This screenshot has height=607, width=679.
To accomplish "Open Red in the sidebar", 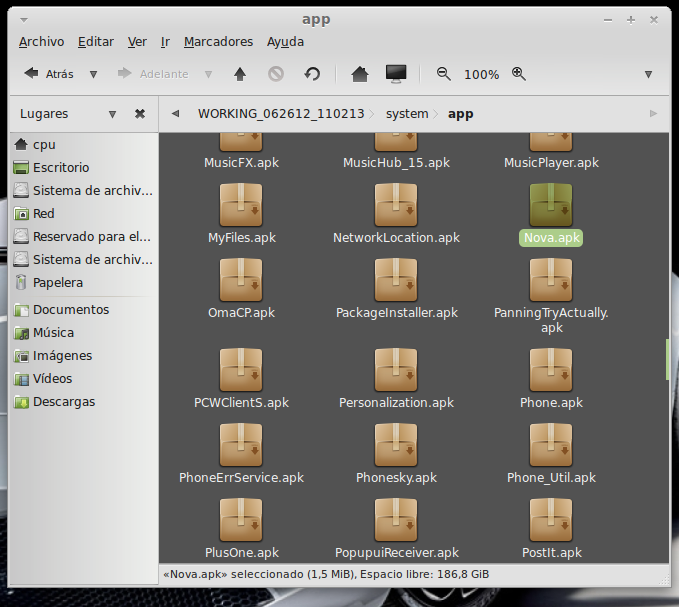I will coord(83,213).
